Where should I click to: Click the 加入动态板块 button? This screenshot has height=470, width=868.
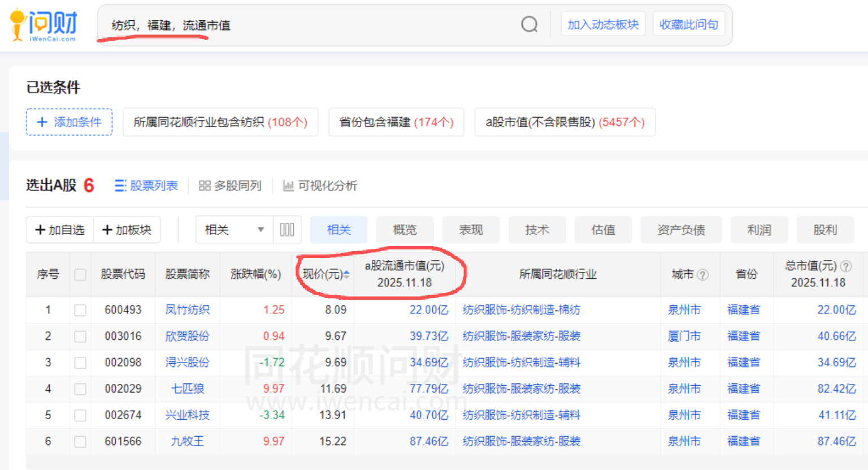[x=603, y=24]
